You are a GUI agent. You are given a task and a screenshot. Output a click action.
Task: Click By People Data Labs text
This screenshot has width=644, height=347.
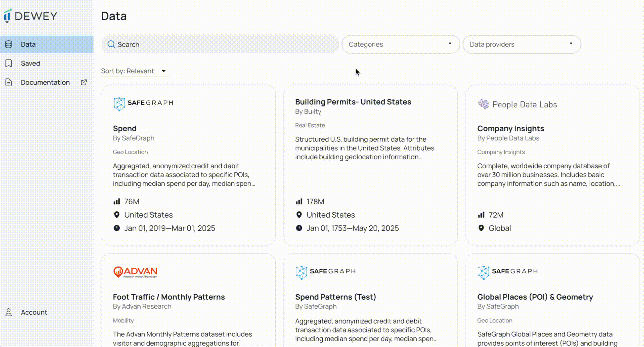(x=508, y=138)
